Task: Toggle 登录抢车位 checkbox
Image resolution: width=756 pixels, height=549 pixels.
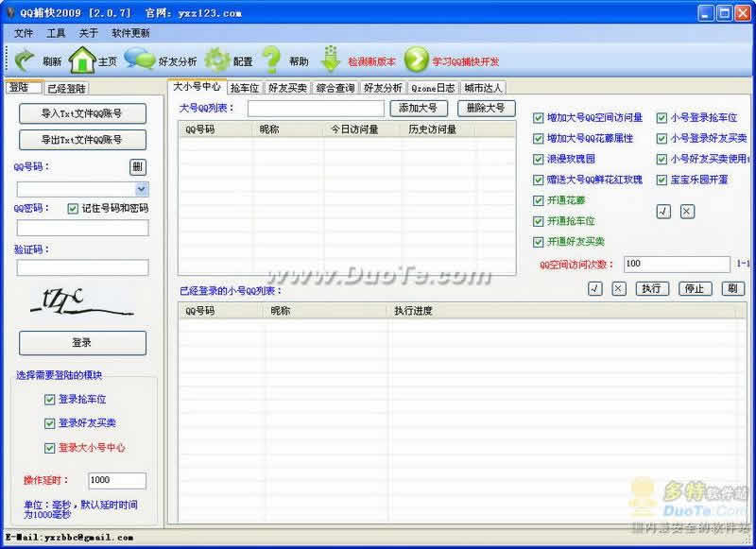Action: (49, 399)
